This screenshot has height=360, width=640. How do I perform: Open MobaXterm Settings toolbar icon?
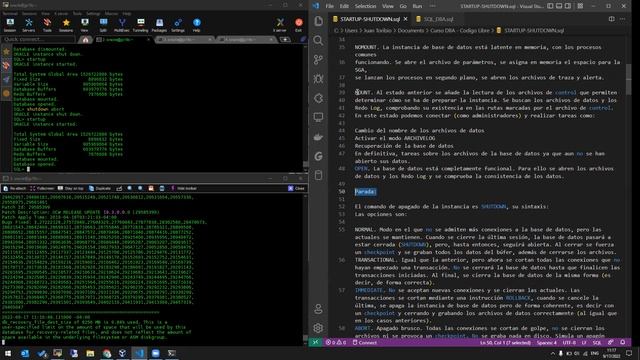[x=178, y=25]
